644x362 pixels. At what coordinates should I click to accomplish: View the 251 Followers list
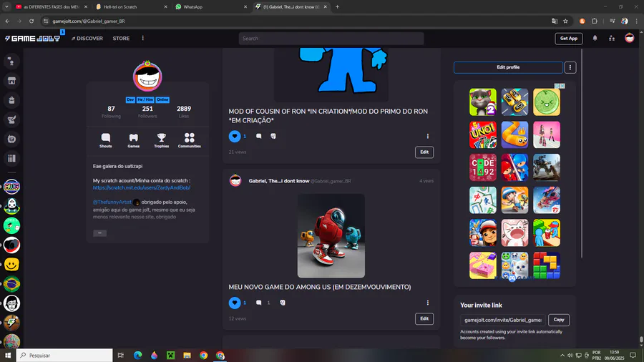147,112
